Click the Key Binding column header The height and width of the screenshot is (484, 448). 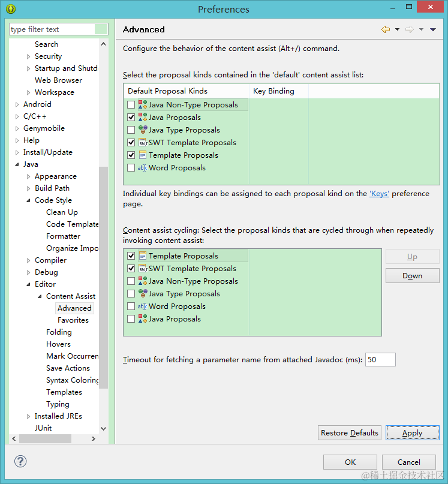279,91
